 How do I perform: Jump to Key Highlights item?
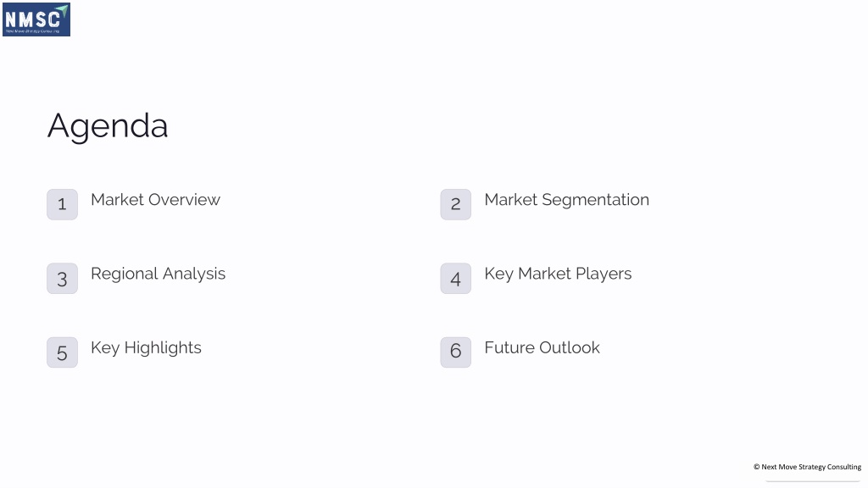pos(146,348)
